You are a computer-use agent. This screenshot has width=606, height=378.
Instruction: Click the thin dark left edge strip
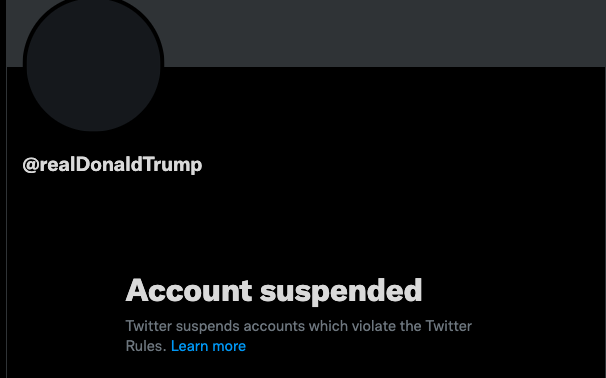pyautogui.click(x=3, y=189)
